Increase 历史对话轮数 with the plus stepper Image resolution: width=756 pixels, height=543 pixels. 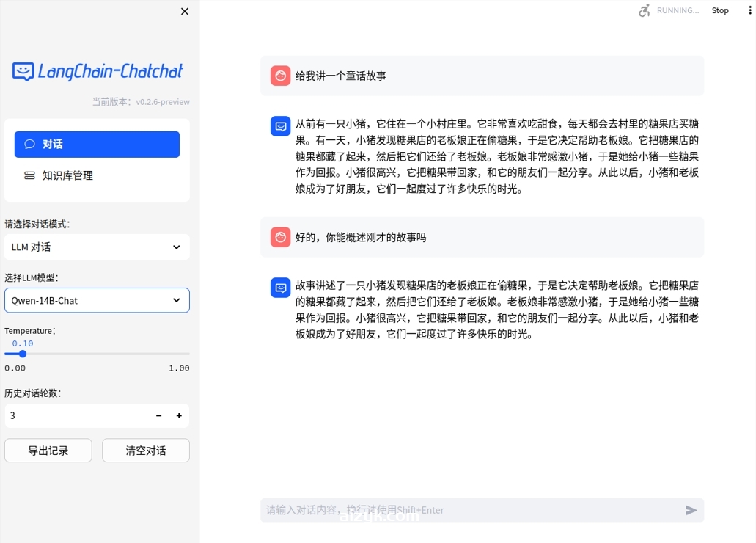coord(178,415)
